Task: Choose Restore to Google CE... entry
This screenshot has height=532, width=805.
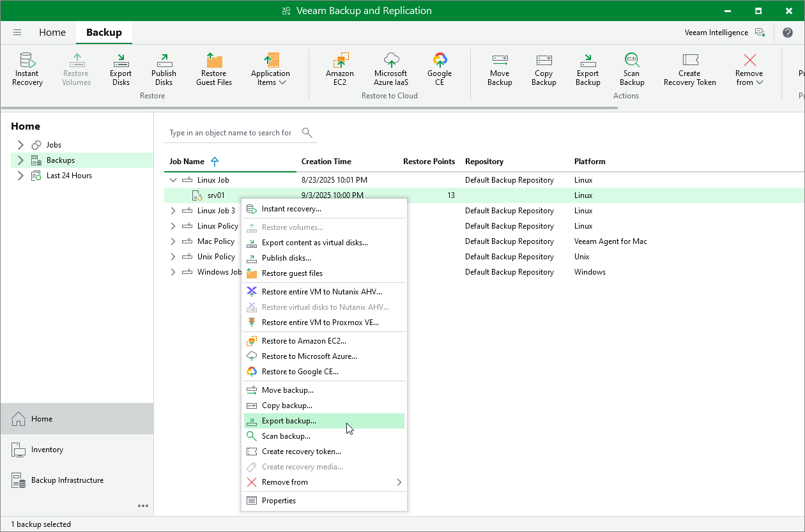Action: coord(325,372)
